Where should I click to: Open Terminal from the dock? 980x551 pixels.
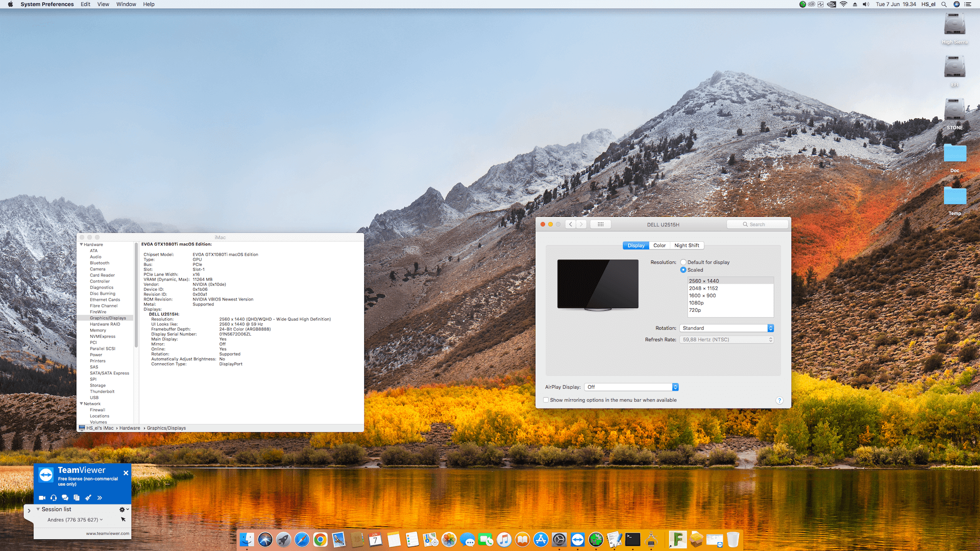[x=632, y=539]
